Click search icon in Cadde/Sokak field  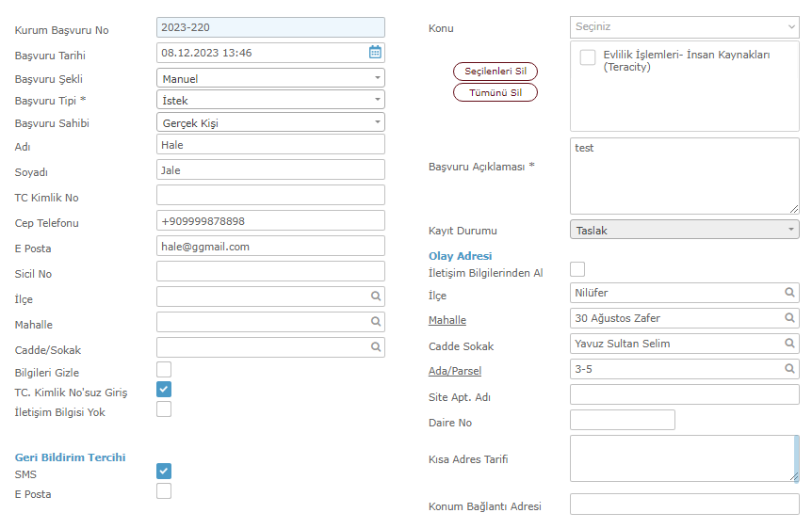click(376, 346)
